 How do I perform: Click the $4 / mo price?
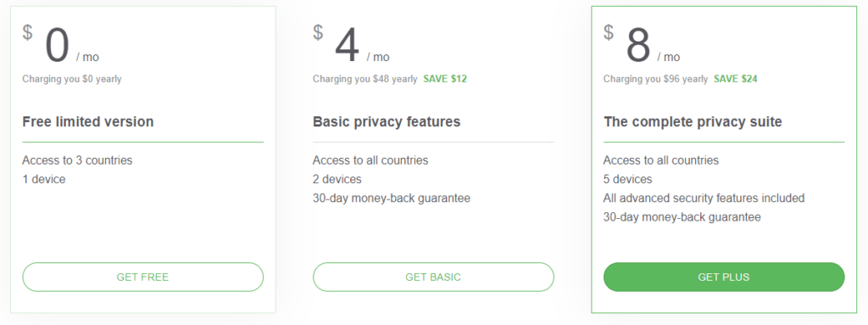[351, 45]
